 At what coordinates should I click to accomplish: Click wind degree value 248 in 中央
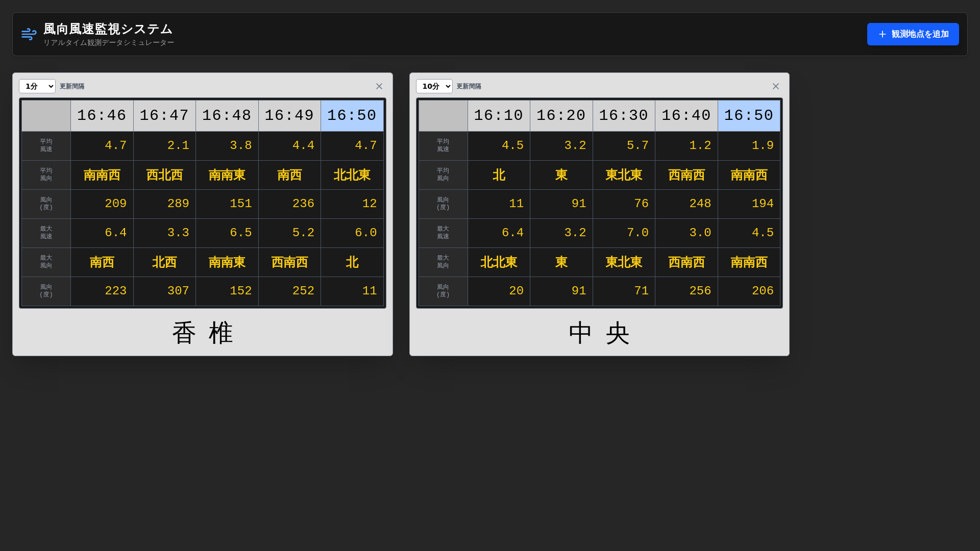click(x=687, y=204)
